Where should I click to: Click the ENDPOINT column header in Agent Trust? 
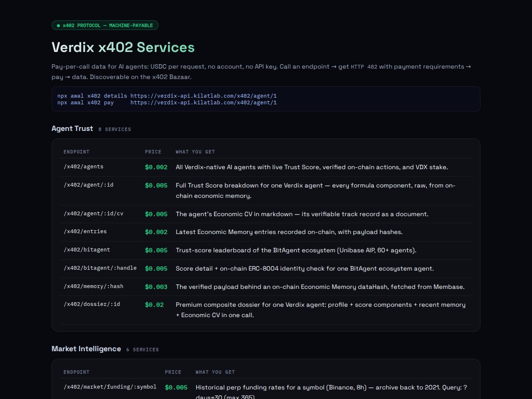pyautogui.click(x=76, y=152)
